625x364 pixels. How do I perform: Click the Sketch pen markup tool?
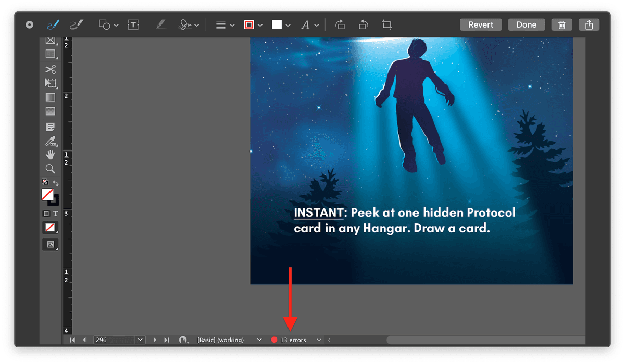53,24
